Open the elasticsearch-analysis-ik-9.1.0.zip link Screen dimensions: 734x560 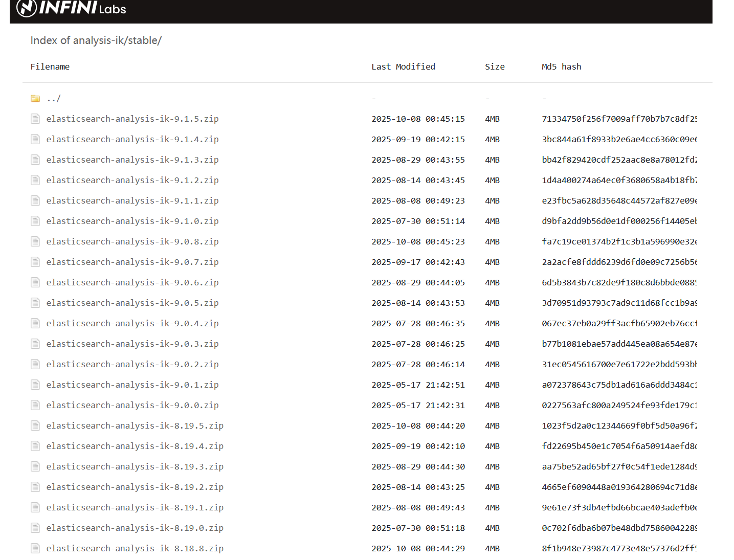pyautogui.click(x=132, y=221)
